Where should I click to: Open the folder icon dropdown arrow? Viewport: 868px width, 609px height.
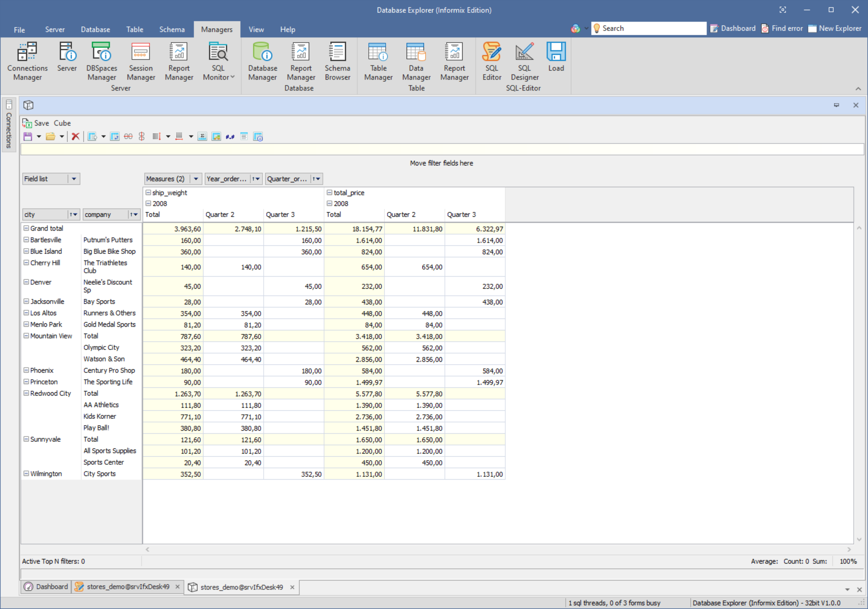point(62,137)
